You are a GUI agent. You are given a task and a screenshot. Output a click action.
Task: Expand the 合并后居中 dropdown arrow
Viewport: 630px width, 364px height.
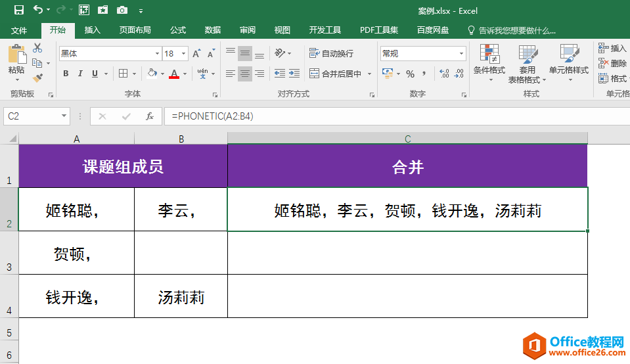[x=369, y=74]
